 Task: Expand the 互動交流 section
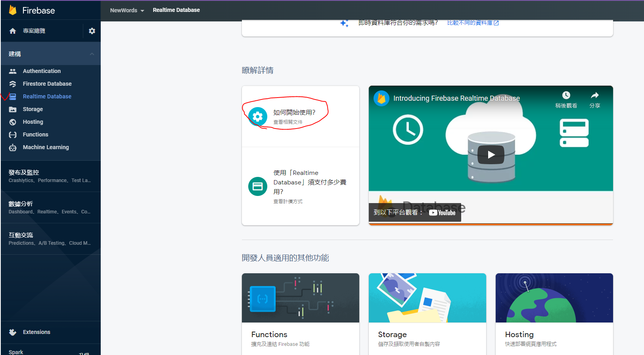[x=51, y=239]
